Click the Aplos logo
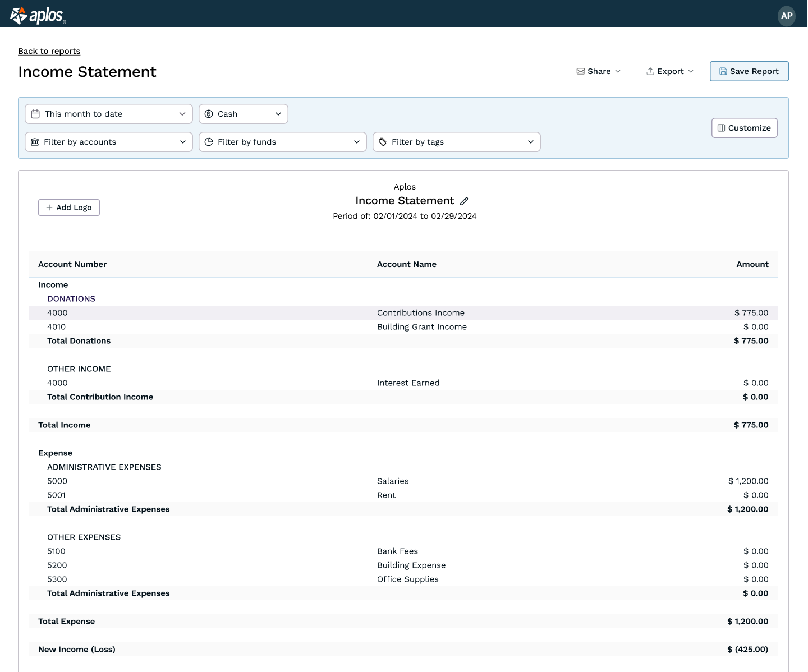Viewport: 808px width, 672px height. coord(38,16)
